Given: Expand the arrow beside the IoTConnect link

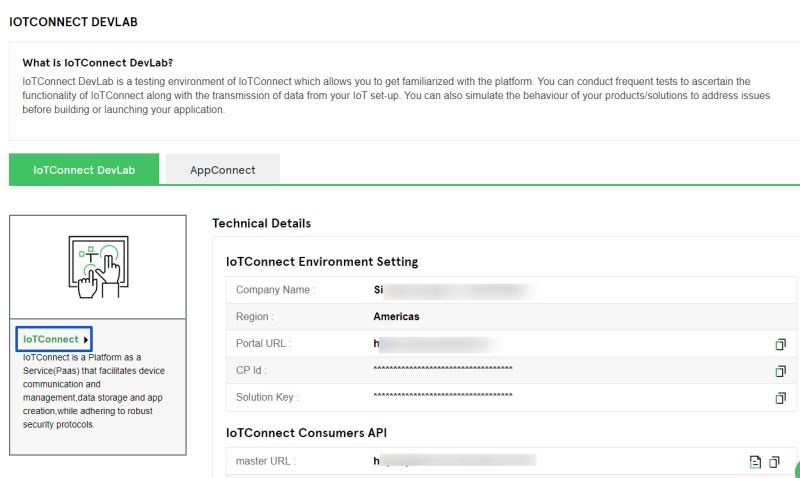Looking at the screenshot, I should coord(86,340).
